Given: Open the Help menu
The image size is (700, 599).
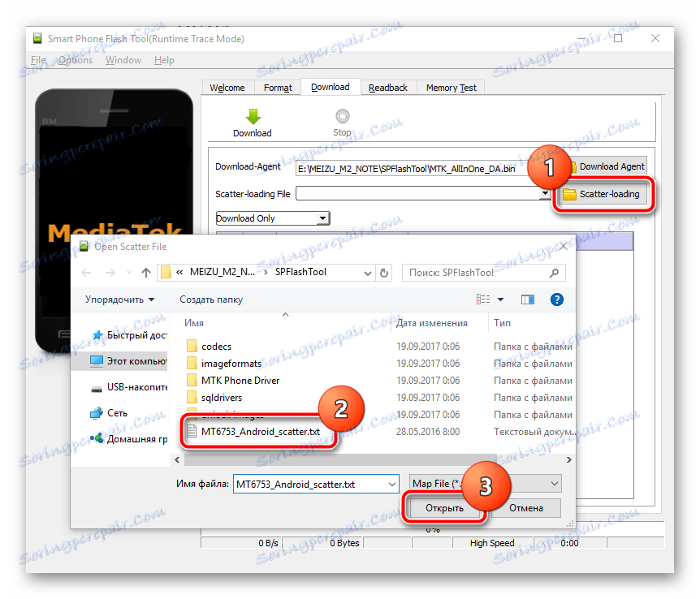Looking at the screenshot, I should click(164, 60).
